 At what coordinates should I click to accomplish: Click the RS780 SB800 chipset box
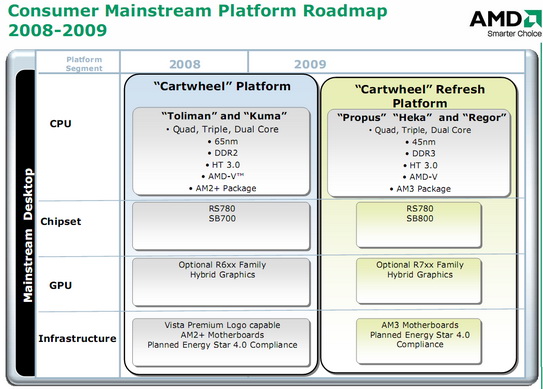(419, 225)
